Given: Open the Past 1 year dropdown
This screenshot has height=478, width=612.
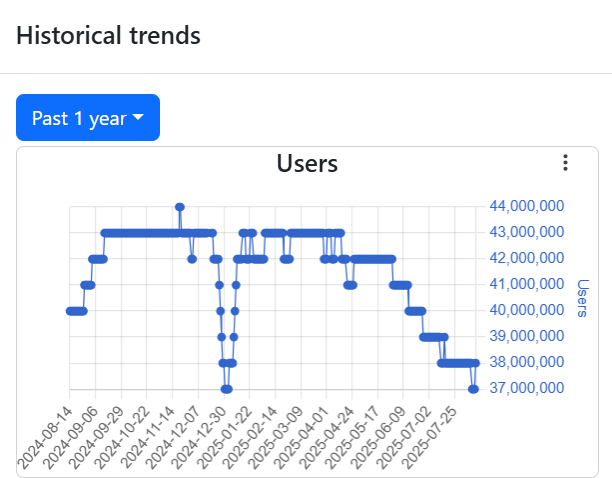Looking at the screenshot, I should 88,118.
